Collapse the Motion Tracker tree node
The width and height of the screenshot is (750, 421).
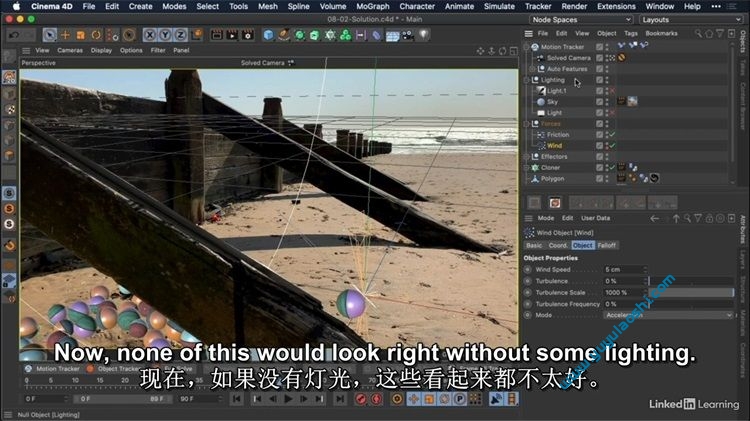click(527, 47)
